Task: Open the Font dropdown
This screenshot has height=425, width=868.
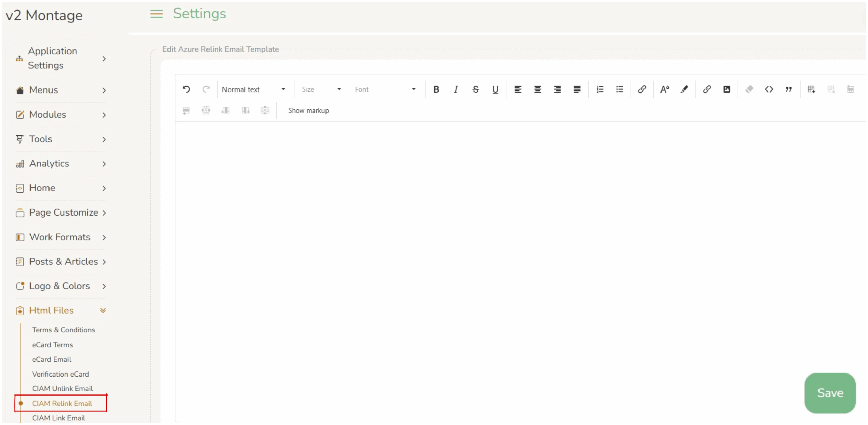Action: (x=385, y=89)
